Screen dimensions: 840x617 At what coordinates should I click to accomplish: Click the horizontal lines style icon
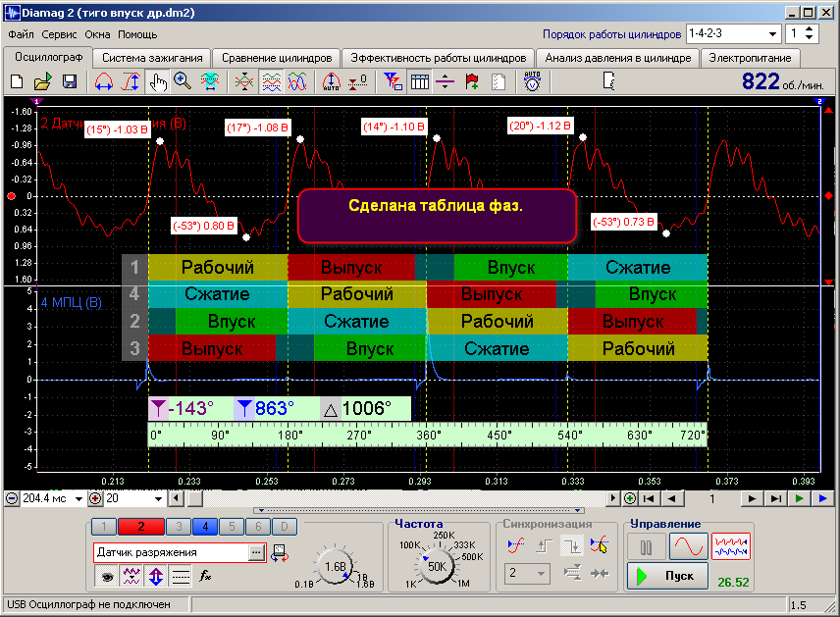(181, 577)
